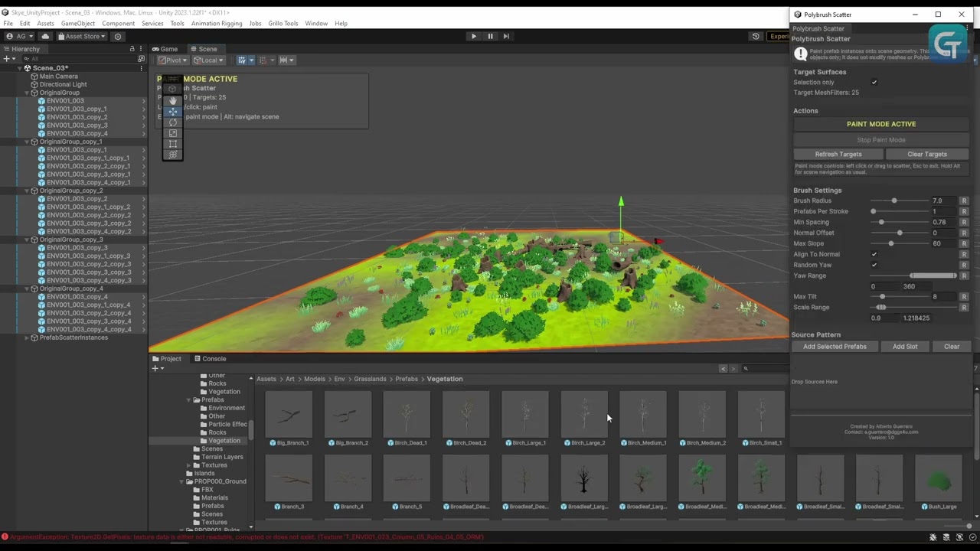Open the Asset Store dropdown
This screenshot has width=980, height=551.
82,36
